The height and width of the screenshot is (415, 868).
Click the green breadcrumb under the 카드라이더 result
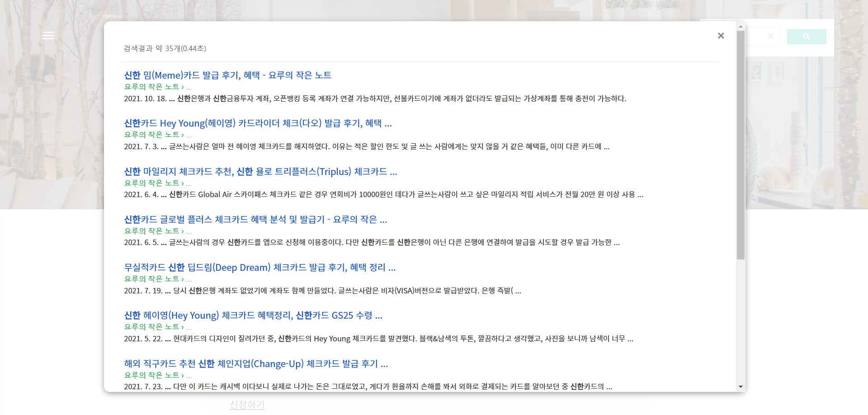(158, 135)
